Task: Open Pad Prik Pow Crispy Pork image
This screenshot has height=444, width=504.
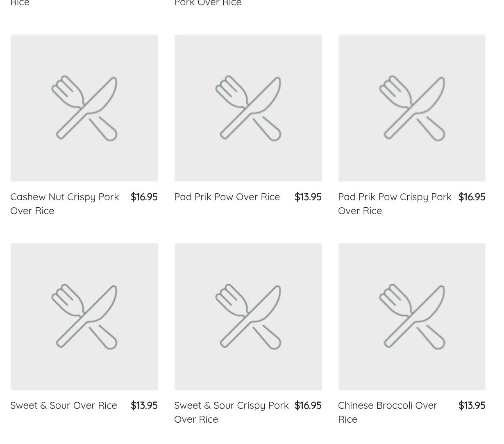Action: point(412,108)
